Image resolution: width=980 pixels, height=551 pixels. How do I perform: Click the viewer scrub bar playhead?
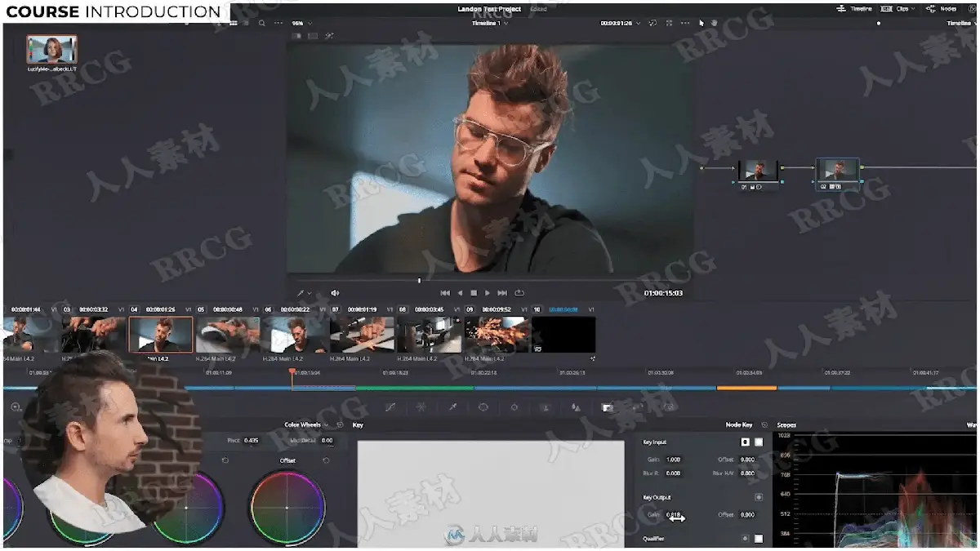(419, 281)
